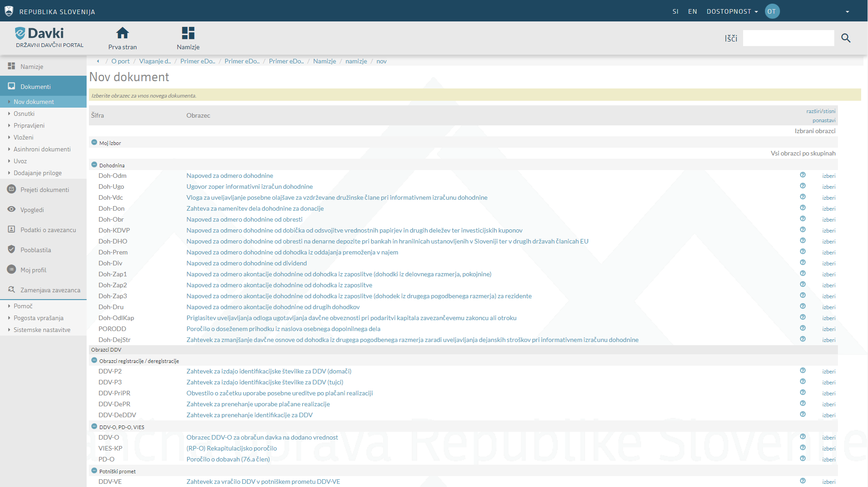Switch language to EN

tap(692, 11)
